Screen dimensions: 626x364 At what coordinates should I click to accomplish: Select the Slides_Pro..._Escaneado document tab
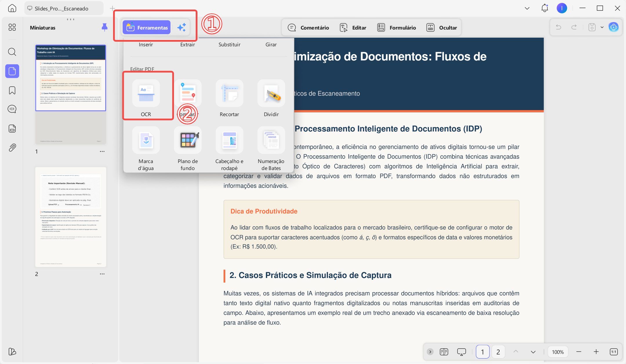[64, 8]
